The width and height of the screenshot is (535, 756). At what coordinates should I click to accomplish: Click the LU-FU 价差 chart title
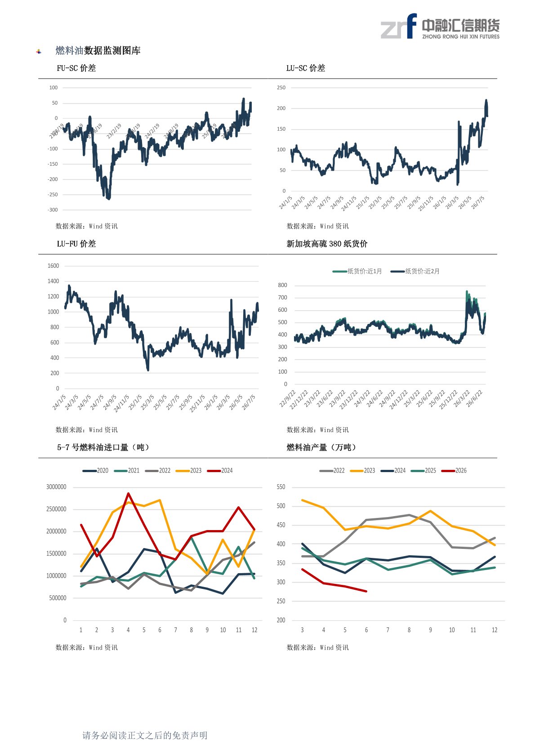point(76,244)
